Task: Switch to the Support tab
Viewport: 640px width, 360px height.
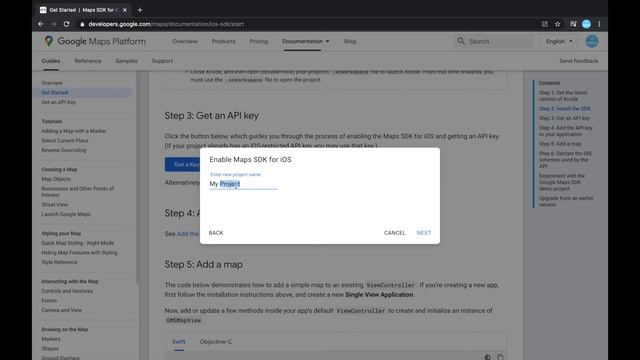Action: [x=162, y=61]
